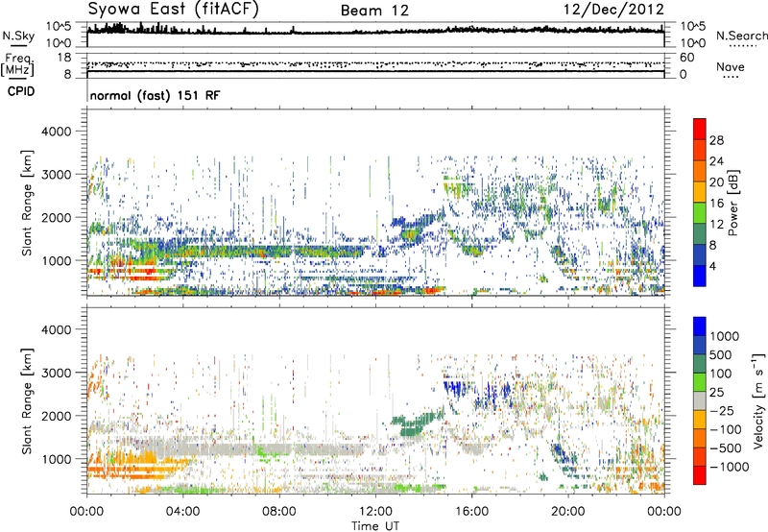
Task: Click the "04:00" time tick label
Action: coord(182,512)
